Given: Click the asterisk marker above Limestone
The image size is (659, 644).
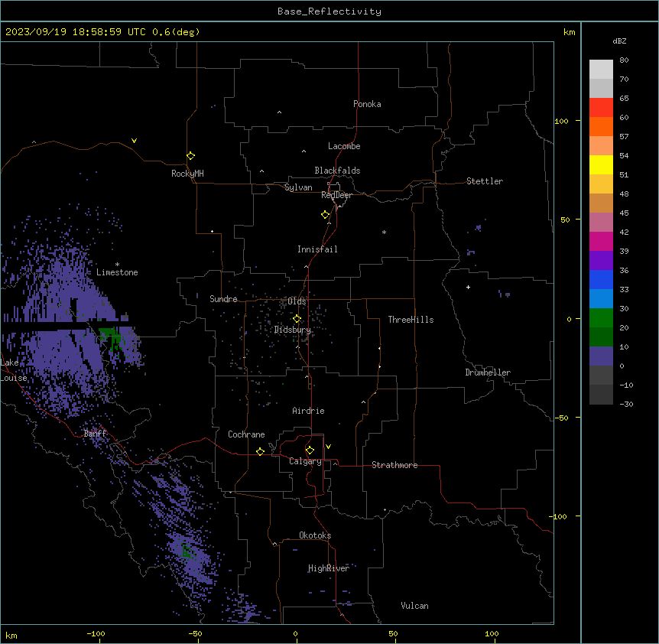Looking at the screenshot, I should click(x=117, y=265).
